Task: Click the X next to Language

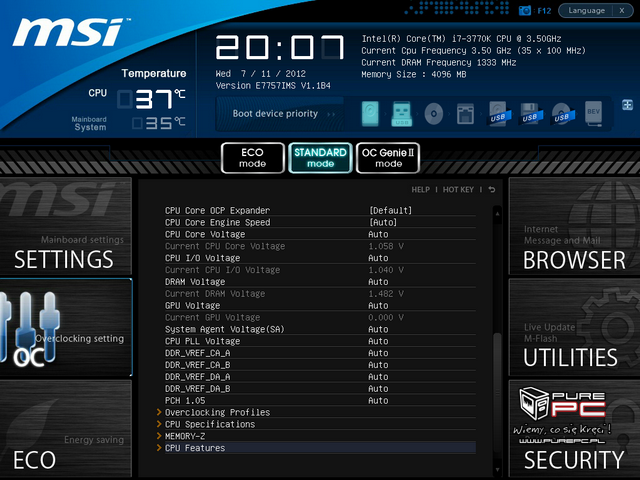Action: pyautogui.click(x=622, y=11)
